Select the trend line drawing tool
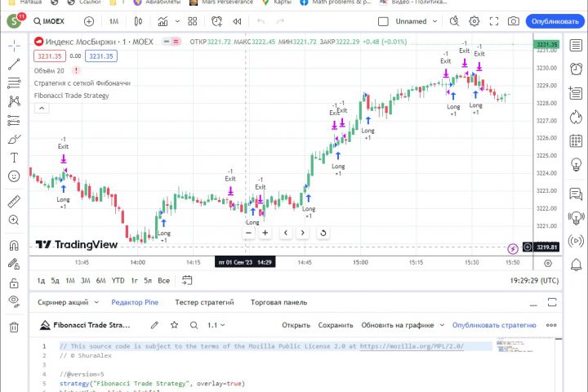588x392 pixels. tap(14, 65)
